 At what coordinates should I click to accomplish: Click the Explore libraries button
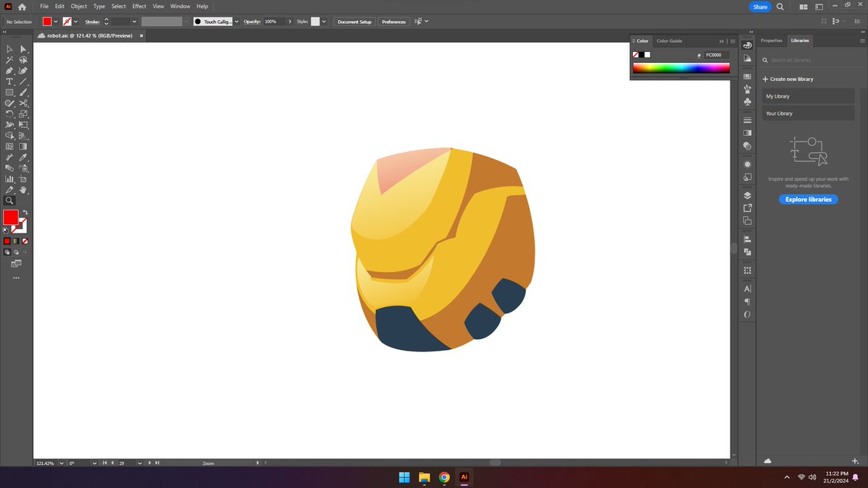click(808, 200)
